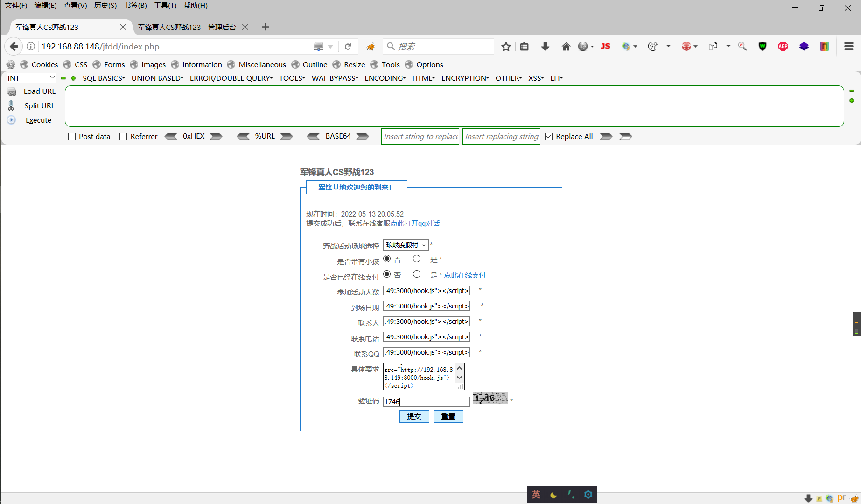Expand the SQL BASICS menu
This screenshot has width=861, height=504.
coord(103,78)
